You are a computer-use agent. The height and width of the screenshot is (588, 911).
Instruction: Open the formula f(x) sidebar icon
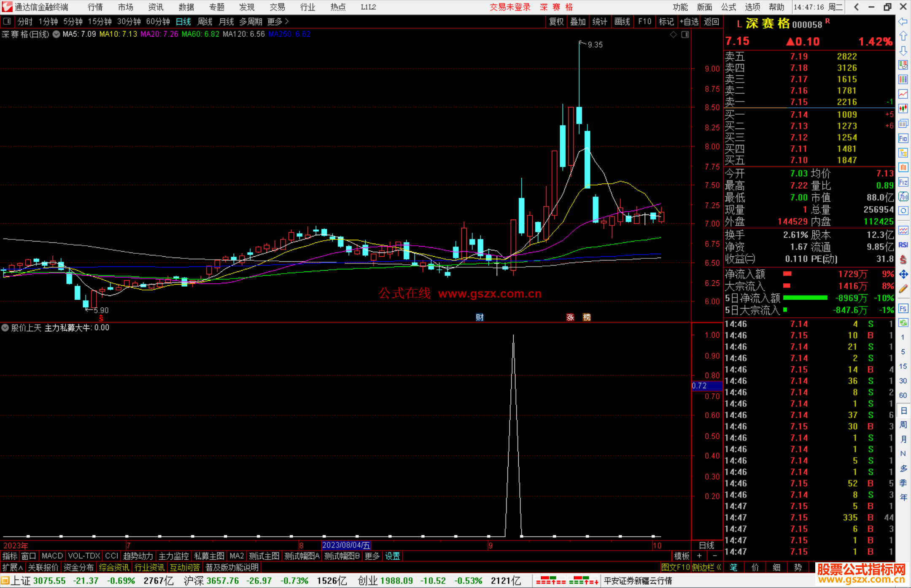point(903,196)
